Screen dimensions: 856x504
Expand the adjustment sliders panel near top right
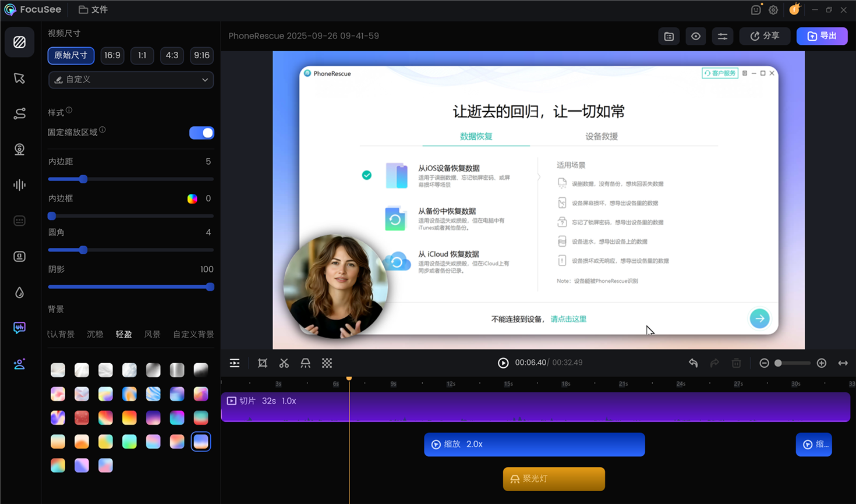pyautogui.click(x=722, y=36)
